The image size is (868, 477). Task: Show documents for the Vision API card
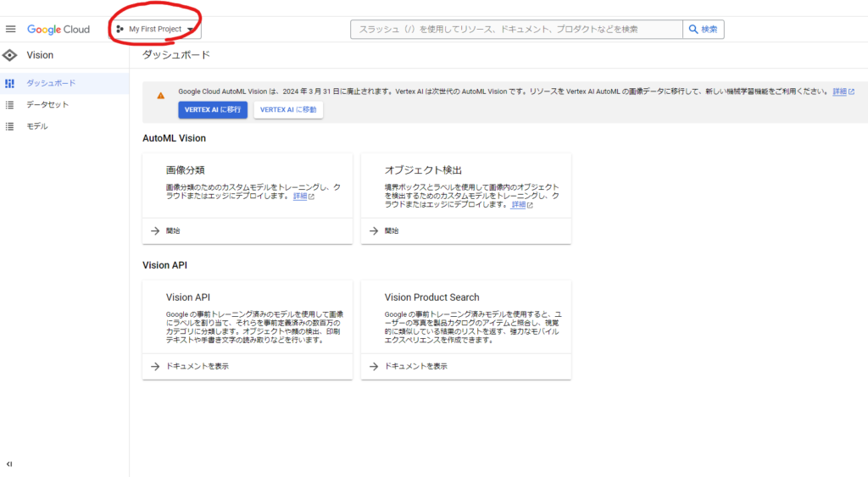pyautogui.click(x=248, y=366)
